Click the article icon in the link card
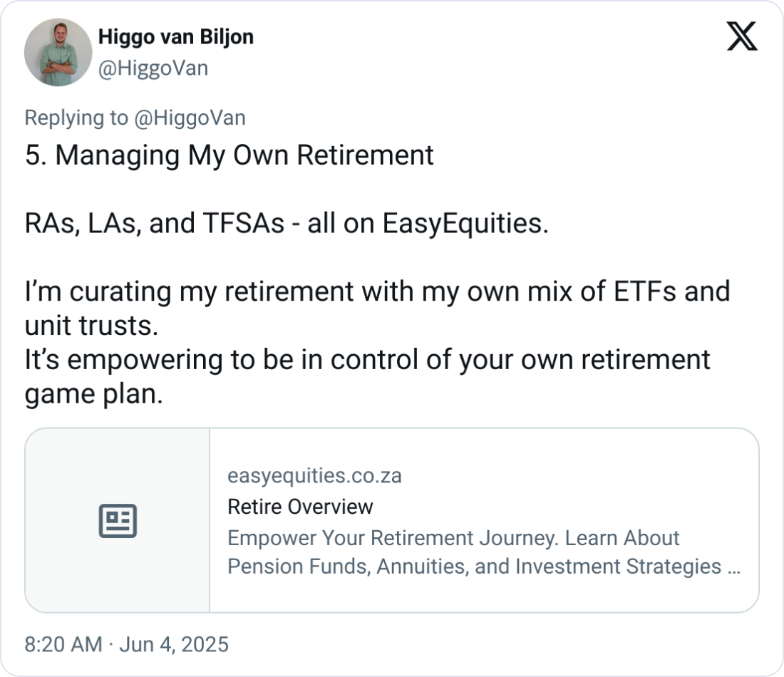 pos(117,521)
